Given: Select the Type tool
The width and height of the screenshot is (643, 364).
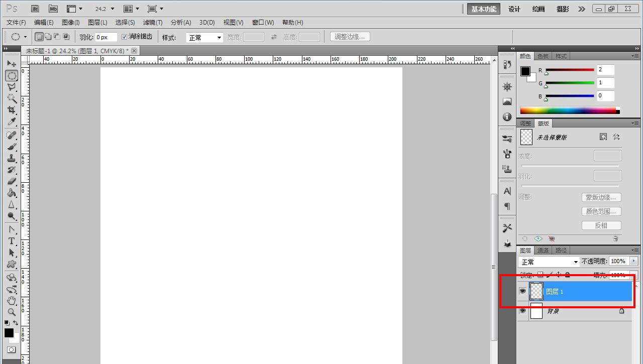Looking at the screenshot, I should tap(12, 241).
